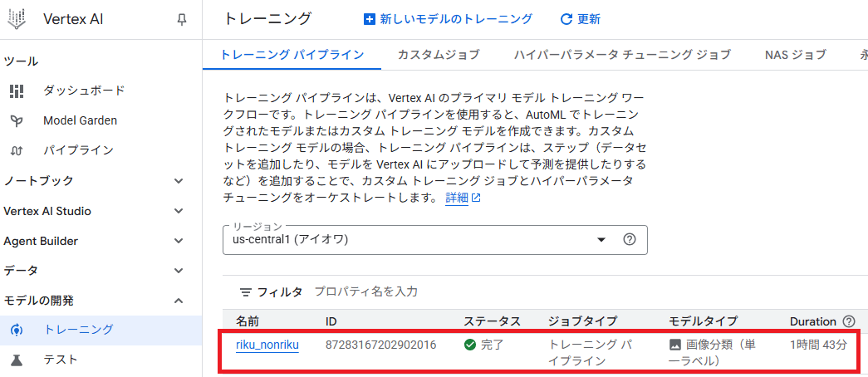Click the トレーニング page title
Screen dimensions: 868x377
click(267, 19)
